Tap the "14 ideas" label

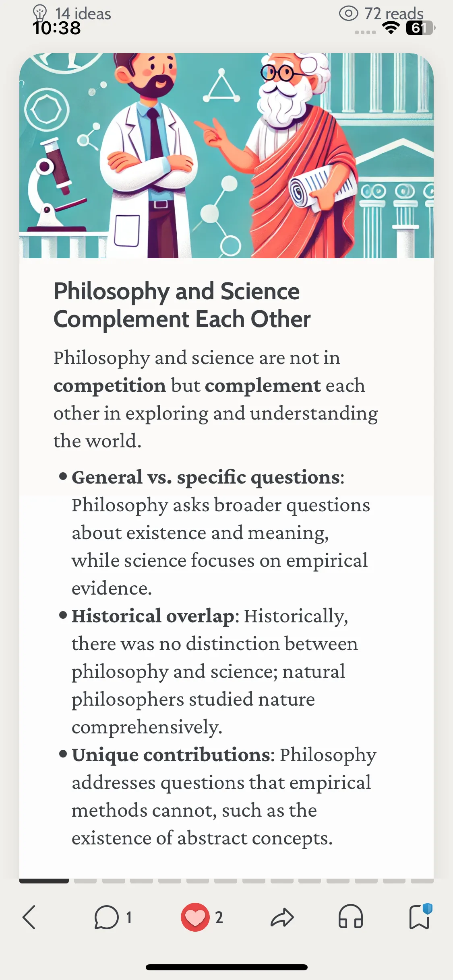click(x=83, y=14)
